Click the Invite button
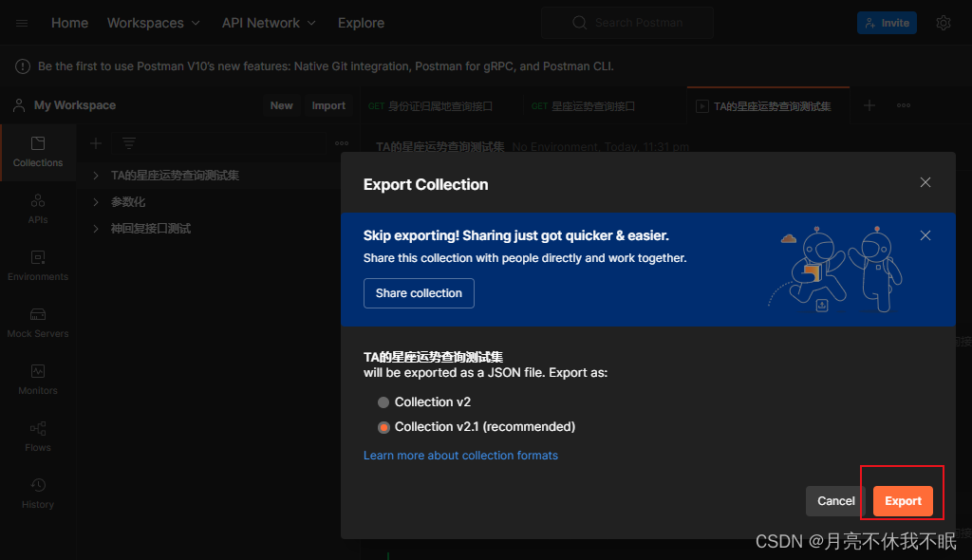The width and height of the screenshot is (972, 560). (x=887, y=23)
